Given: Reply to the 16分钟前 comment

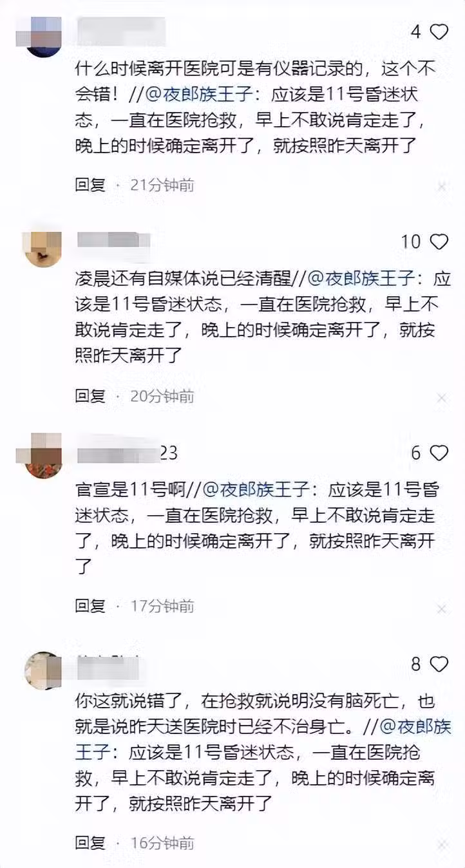Looking at the screenshot, I should pos(90,842).
